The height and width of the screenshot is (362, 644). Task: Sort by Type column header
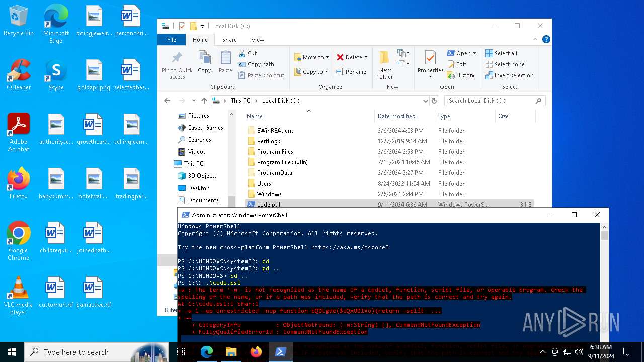[x=465, y=116]
